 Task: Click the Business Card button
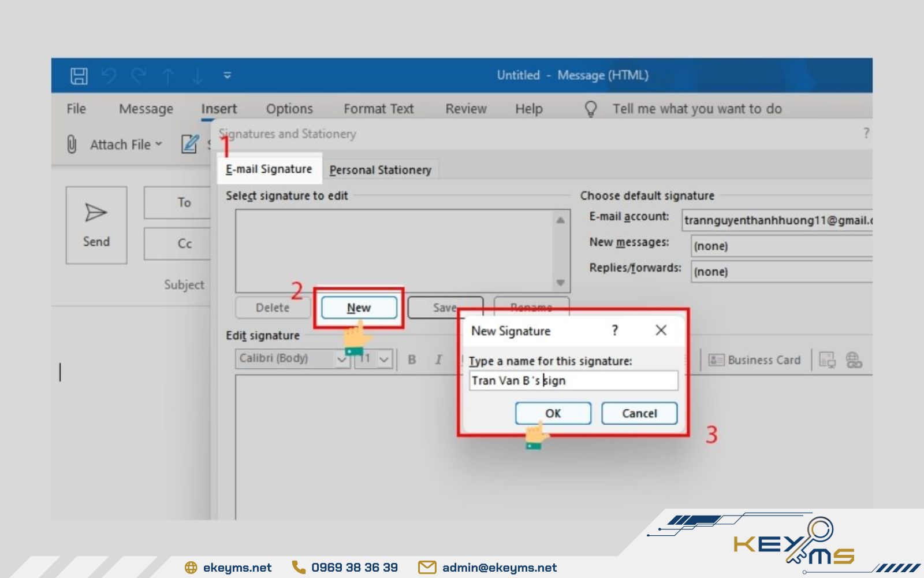tap(754, 360)
